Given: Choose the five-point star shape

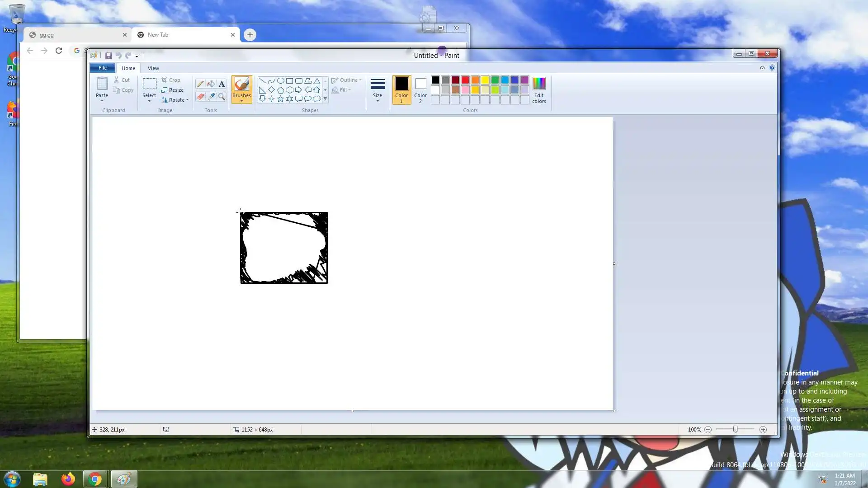Looking at the screenshot, I should (x=280, y=99).
